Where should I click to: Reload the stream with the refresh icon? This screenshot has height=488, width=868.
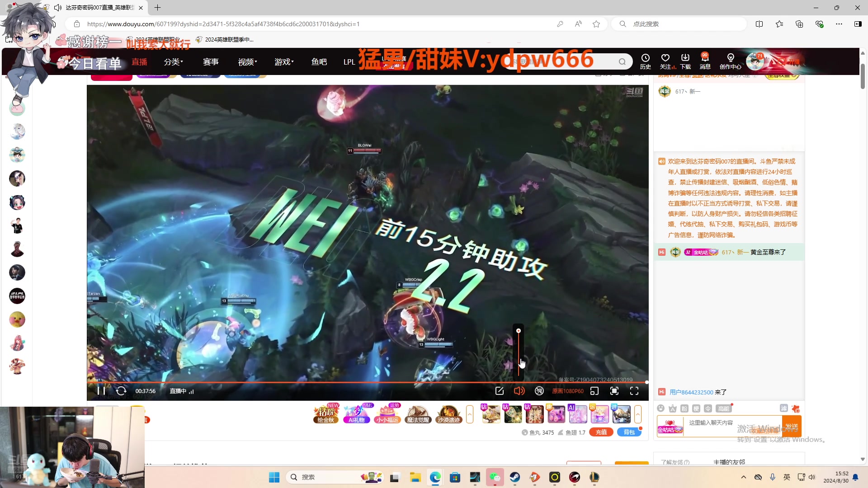click(x=121, y=391)
